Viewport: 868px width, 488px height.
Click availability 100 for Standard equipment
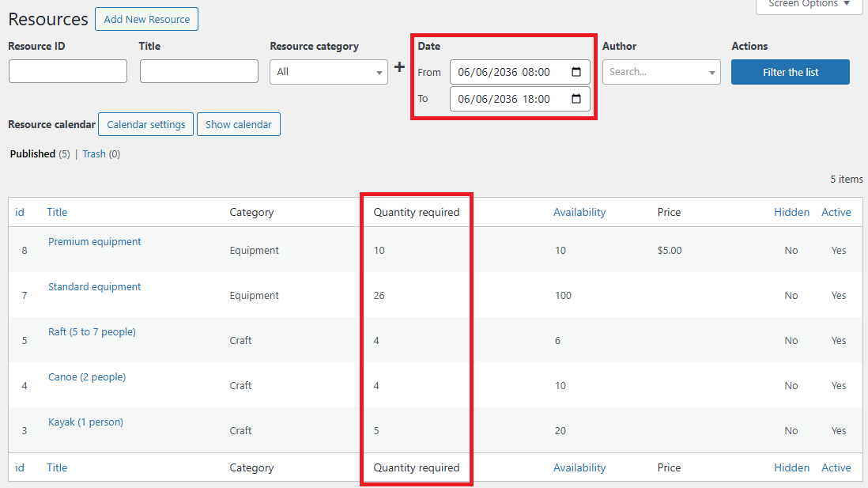(x=563, y=295)
